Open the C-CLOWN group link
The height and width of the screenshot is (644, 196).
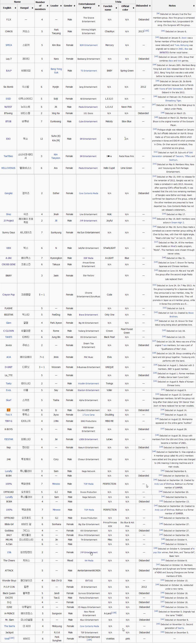coord(9,331)
